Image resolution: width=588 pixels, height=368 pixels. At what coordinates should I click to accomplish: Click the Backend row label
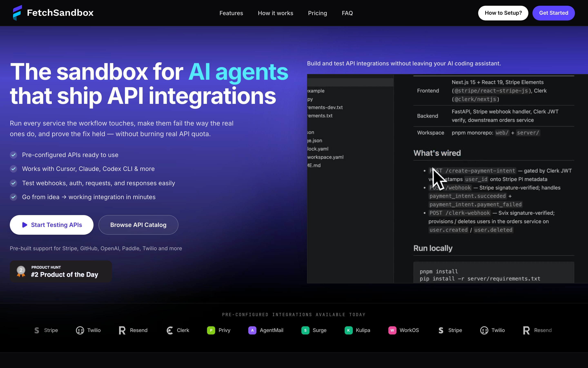click(x=427, y=116)
